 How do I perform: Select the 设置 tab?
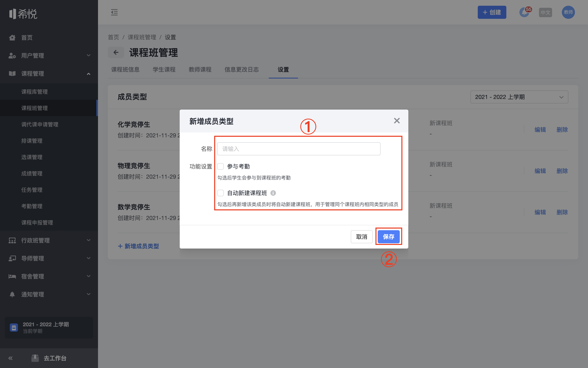click(283, 70)
